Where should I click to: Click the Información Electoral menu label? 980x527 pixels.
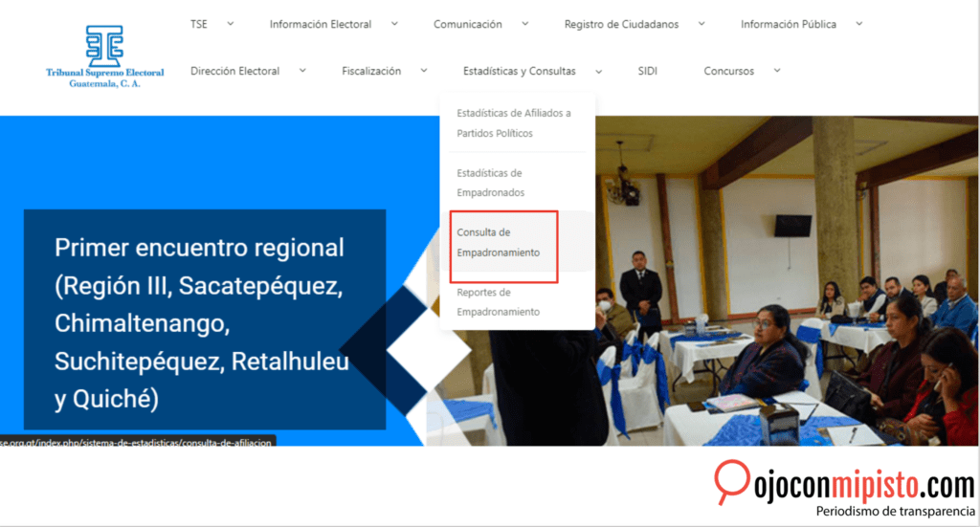click(x=320, y=25)
